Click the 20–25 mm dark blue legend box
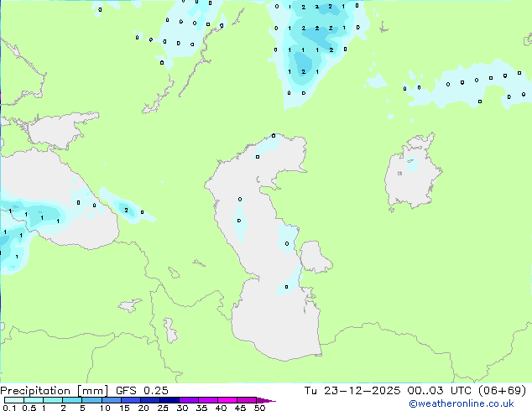Viewport: 532px width, 411px height. click(x=149, y=400)
